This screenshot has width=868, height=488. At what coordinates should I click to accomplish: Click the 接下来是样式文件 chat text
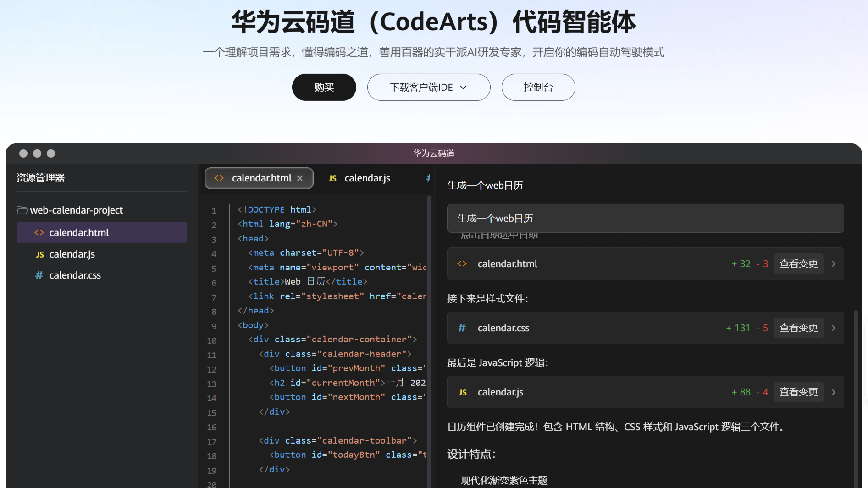pyautogui.click(x=487, y=298)
